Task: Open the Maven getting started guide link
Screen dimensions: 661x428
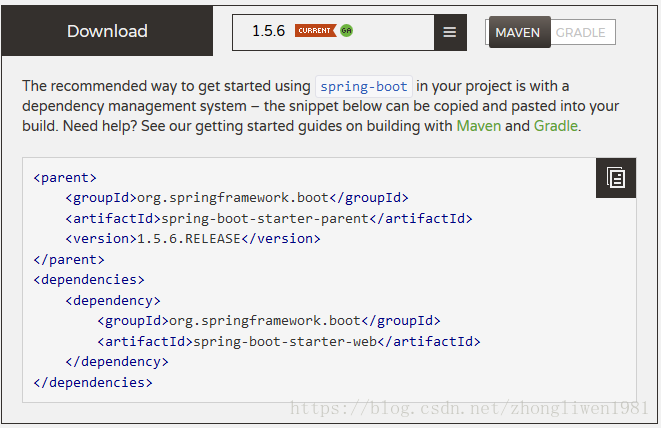Action: 478,126
